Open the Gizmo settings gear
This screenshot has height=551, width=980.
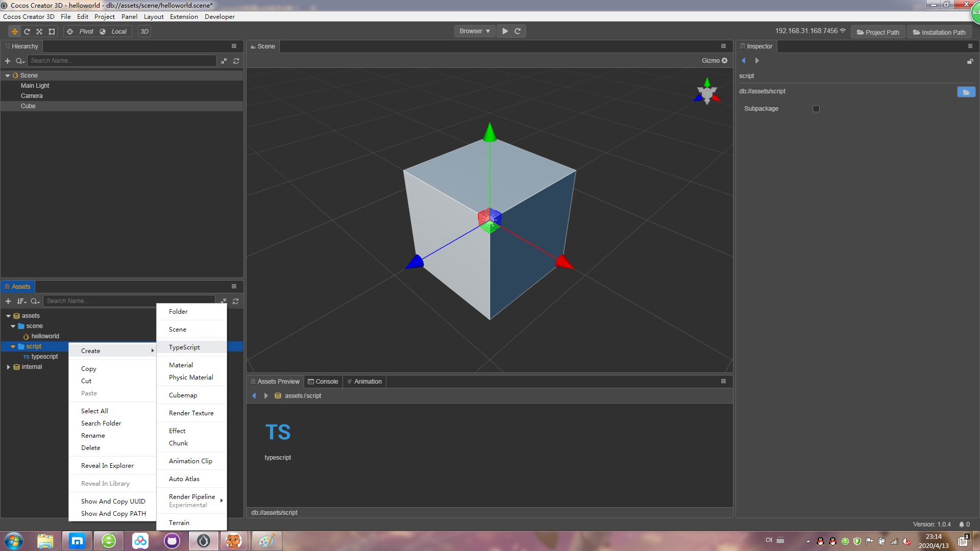pos(725,61)
